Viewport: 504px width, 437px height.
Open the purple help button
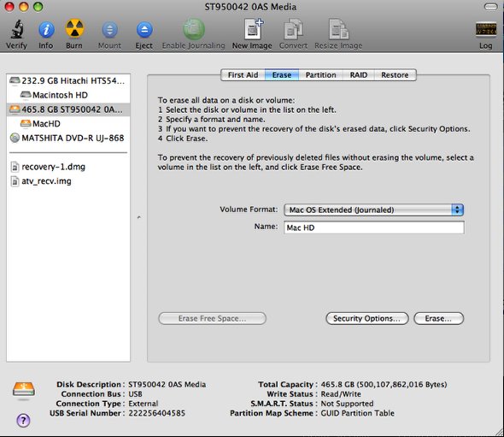(23, 420)
